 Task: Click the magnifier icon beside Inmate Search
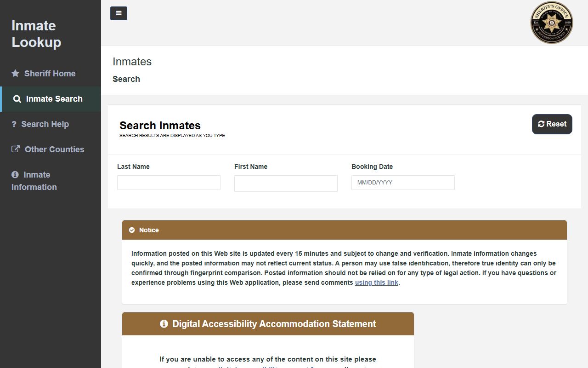[x=17, y=99]
